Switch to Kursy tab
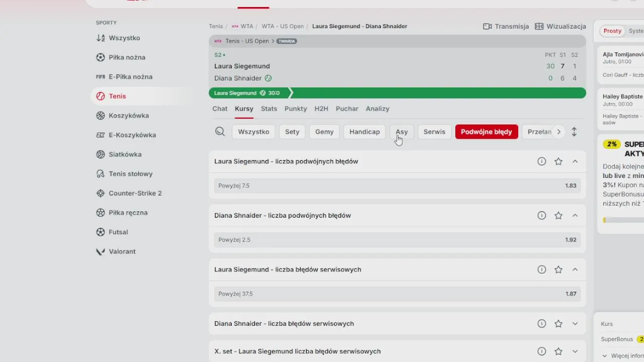The width and height of the screenshot is (644, 362). coord(244,109)
